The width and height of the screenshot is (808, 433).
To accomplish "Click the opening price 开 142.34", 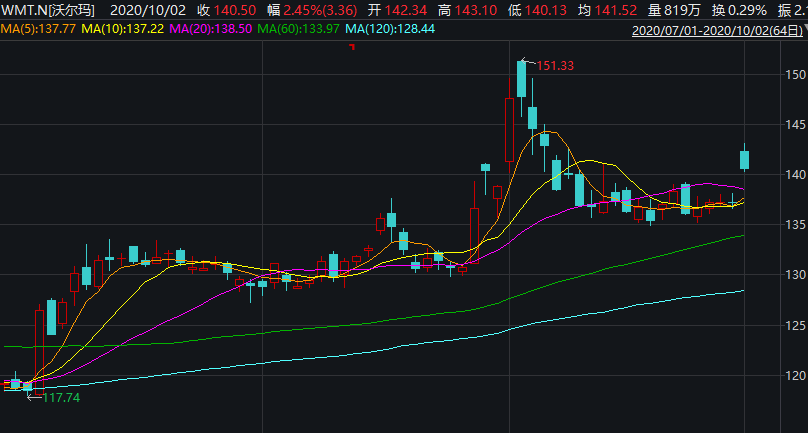I will pos(385,9).
